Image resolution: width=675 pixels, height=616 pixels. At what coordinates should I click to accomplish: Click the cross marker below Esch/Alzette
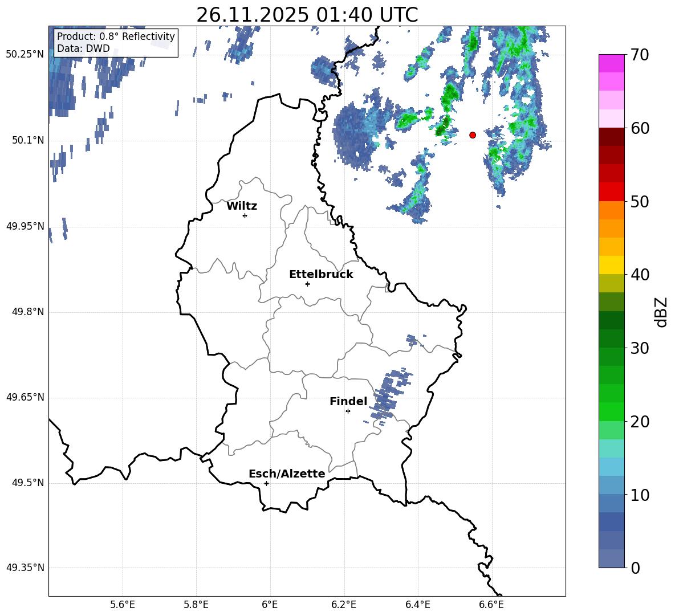(266, 483)
